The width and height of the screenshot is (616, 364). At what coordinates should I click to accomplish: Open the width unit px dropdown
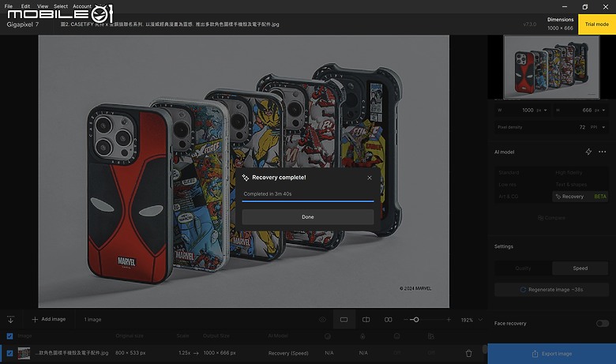[542, 111]
